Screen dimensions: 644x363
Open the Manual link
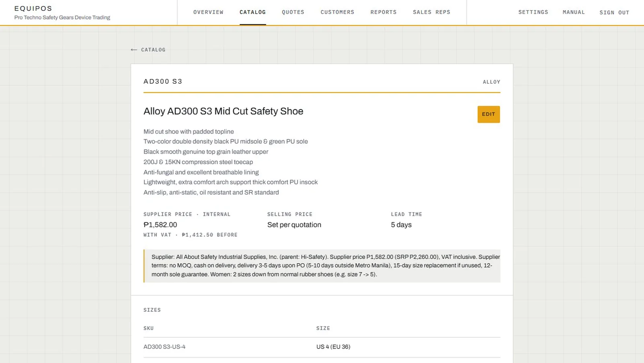point(574,12)
